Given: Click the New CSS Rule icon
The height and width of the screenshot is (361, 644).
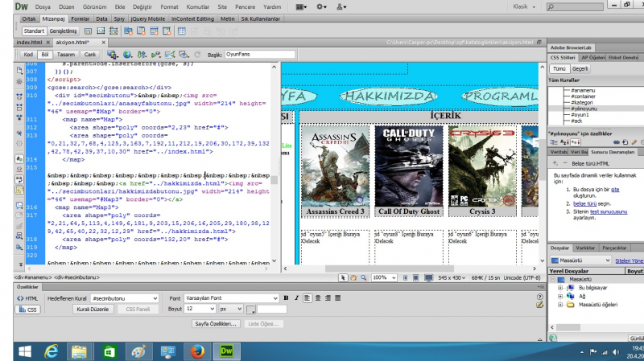Looking at the screenshot, I should point(625,142).
